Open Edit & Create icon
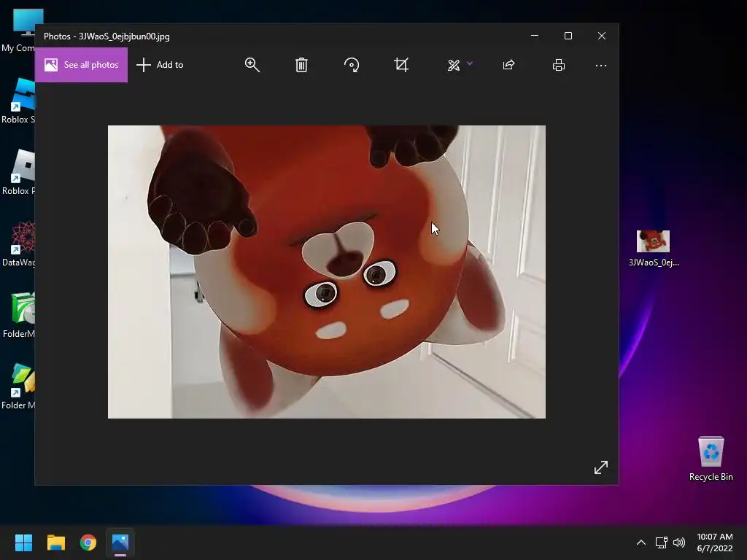 pos(454,65)
